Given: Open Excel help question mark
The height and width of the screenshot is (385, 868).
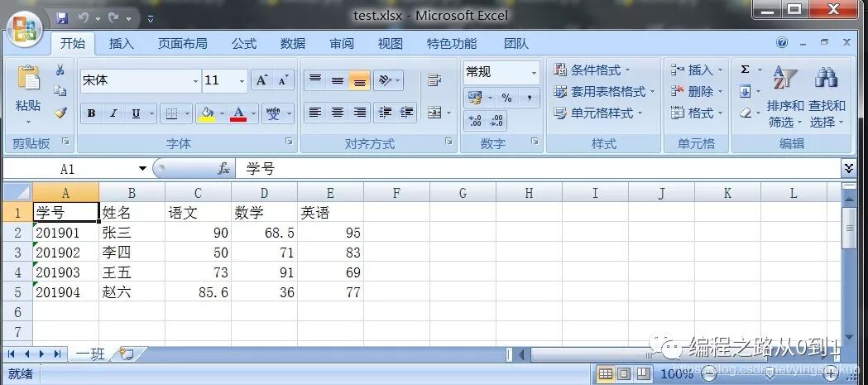Looking at the screenshot, I should coord(782,43).
